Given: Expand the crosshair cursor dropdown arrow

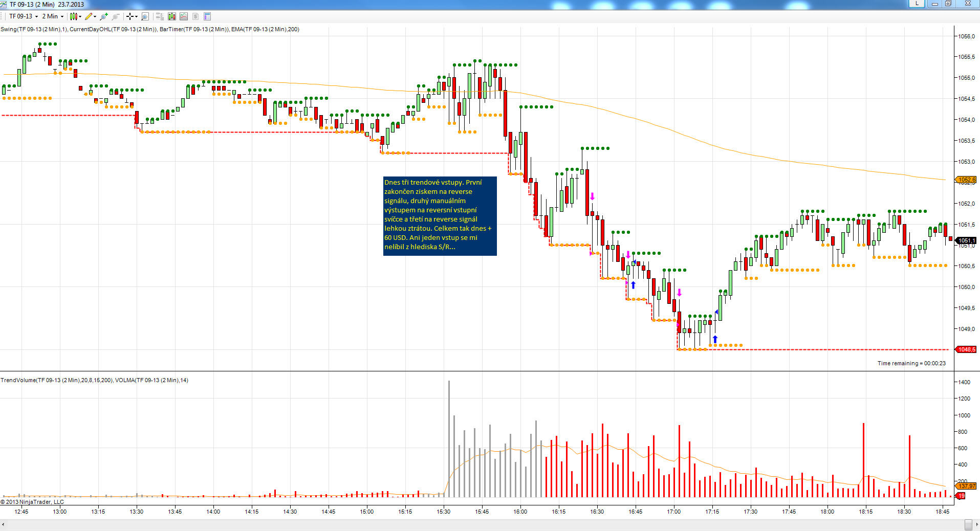Looking at the screenshot, I should (136, 16).
